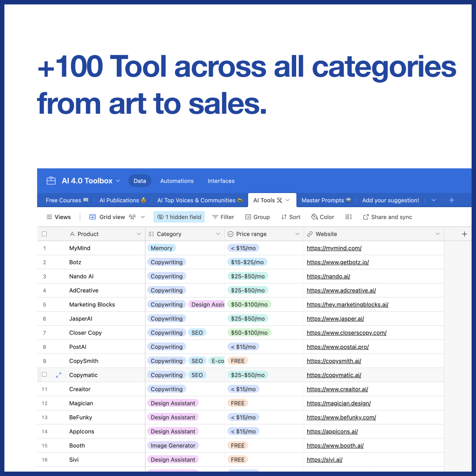Open https://mymind.com/ link
This screenshot has width=476, height=476.
[334, 248]
